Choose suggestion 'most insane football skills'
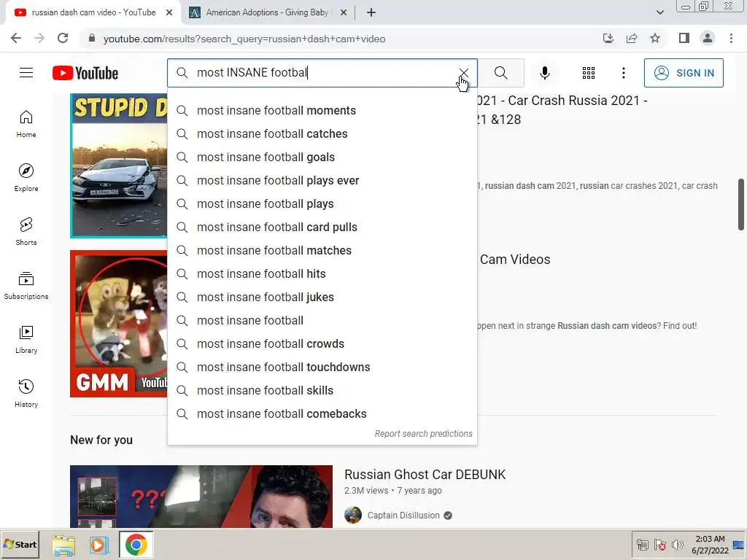 coord(322,391)
